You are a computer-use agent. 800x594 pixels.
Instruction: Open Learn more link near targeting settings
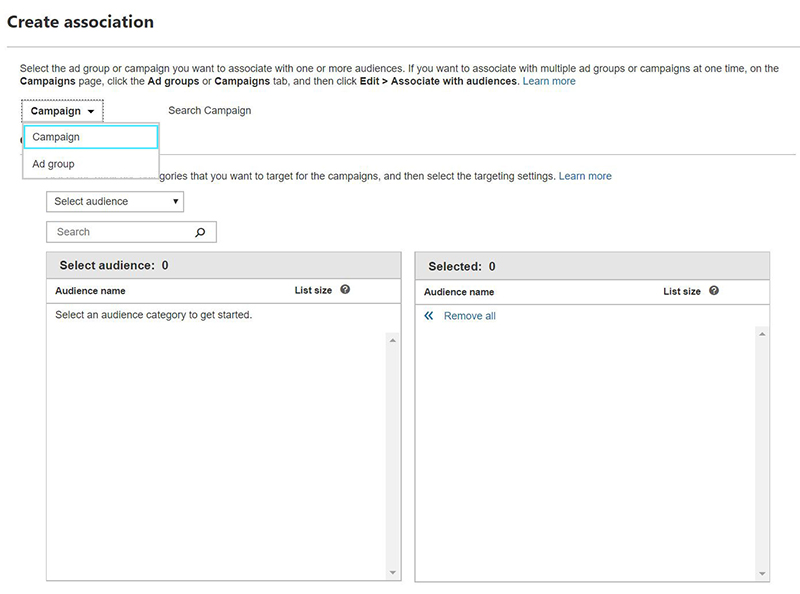(x=585, y=176)
